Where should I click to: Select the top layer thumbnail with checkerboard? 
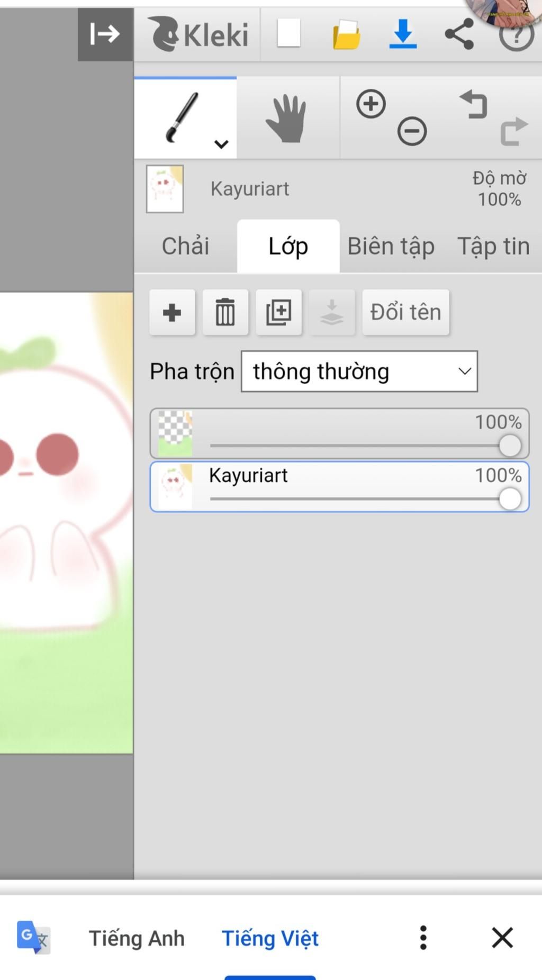pyautogui.click(x=175, y=434)
